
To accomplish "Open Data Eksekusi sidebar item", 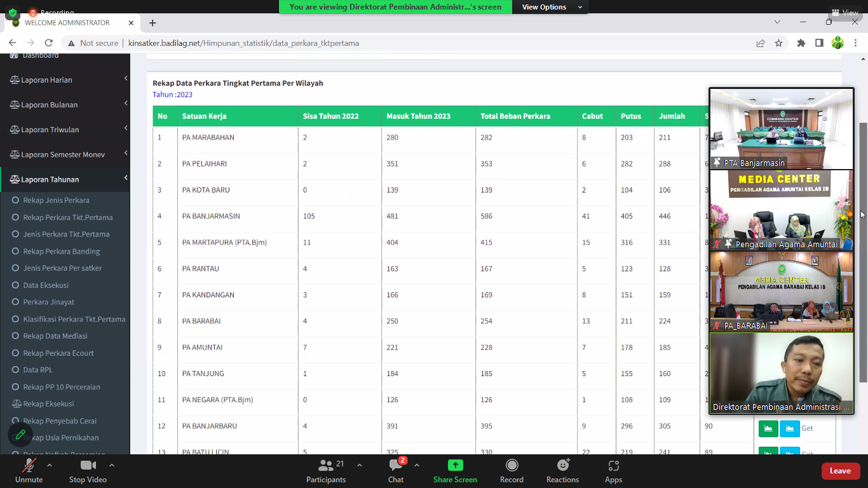I will point(46,285).
